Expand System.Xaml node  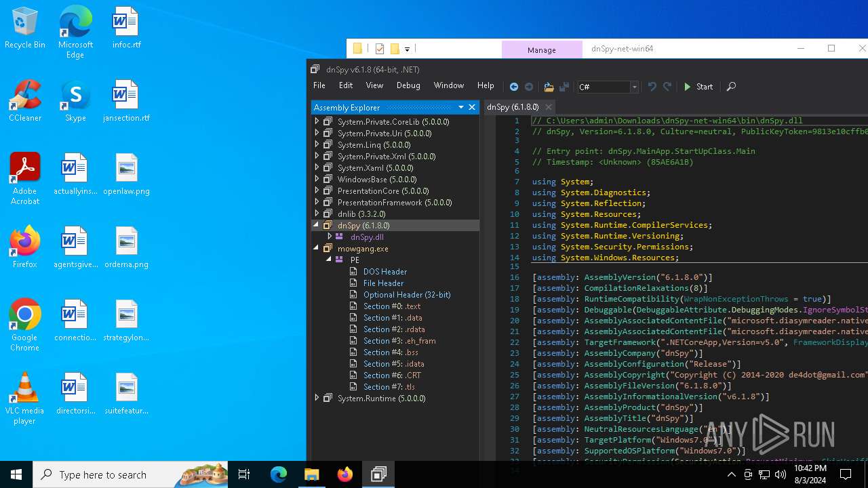tap(317, 168)
